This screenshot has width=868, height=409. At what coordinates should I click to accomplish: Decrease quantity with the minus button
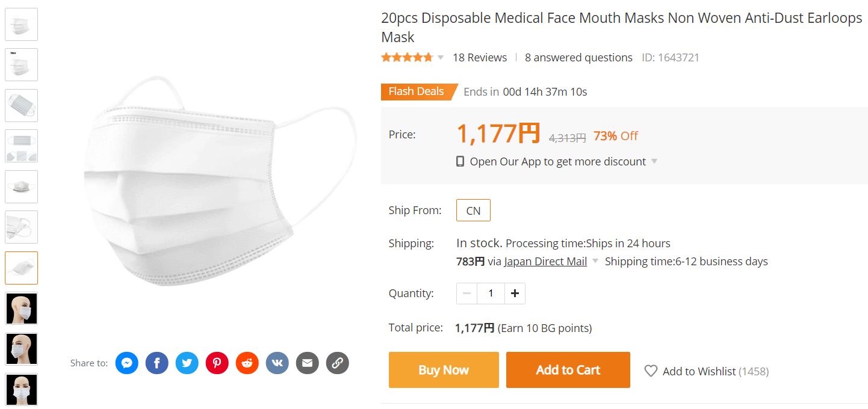[467, 294]
